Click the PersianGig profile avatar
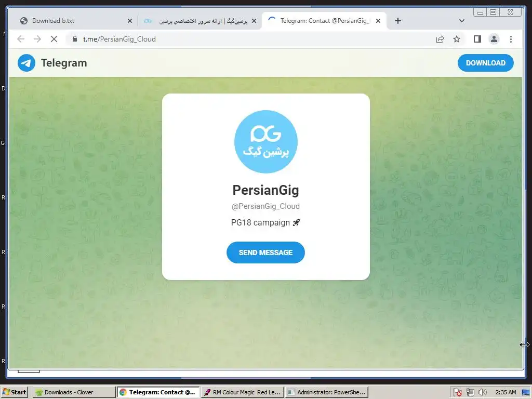Viewport: 532px width, 399px height. pos(265,141)
